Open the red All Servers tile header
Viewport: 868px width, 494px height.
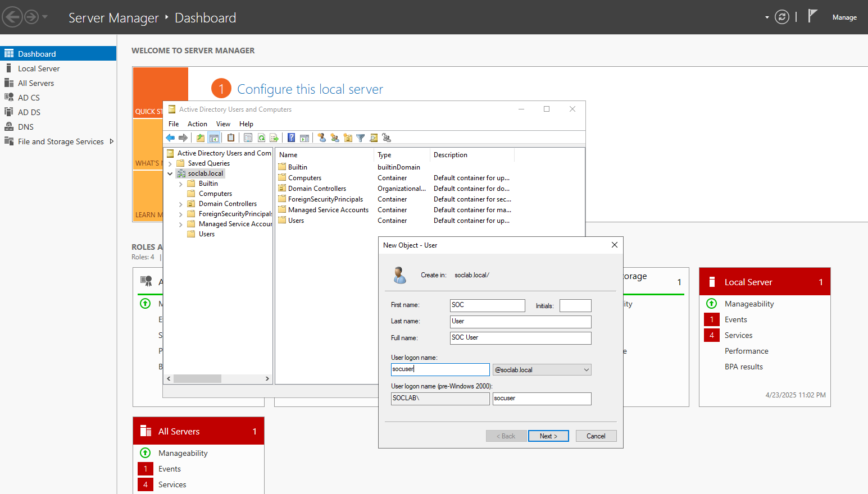[x=198, y=431]
